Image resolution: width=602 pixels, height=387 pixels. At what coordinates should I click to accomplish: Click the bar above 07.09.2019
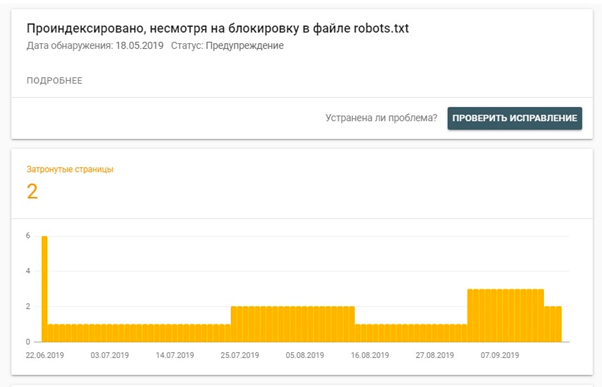coord(500,315)
